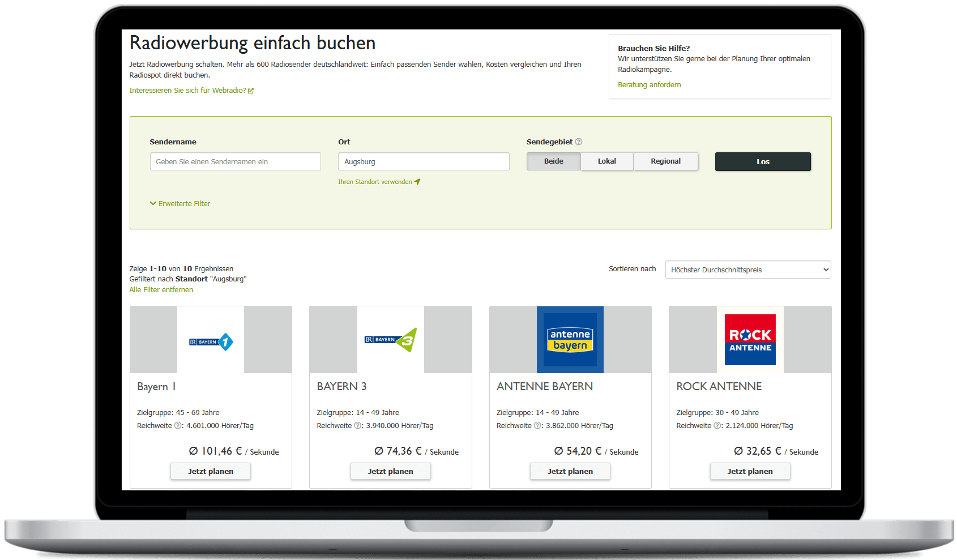
Task: Open sorting options showing Höchster Durchschnittspreis
Action: 747,270
